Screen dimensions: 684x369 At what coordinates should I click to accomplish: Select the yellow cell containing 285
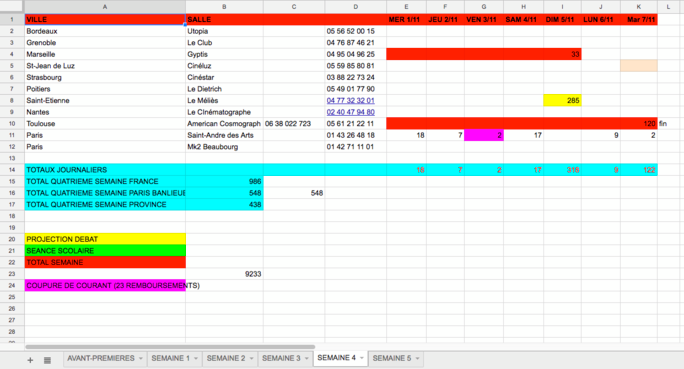[x=562, y=101]
